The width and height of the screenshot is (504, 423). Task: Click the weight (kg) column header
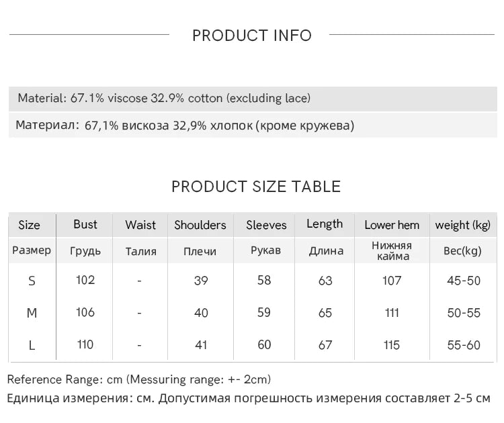463,225
